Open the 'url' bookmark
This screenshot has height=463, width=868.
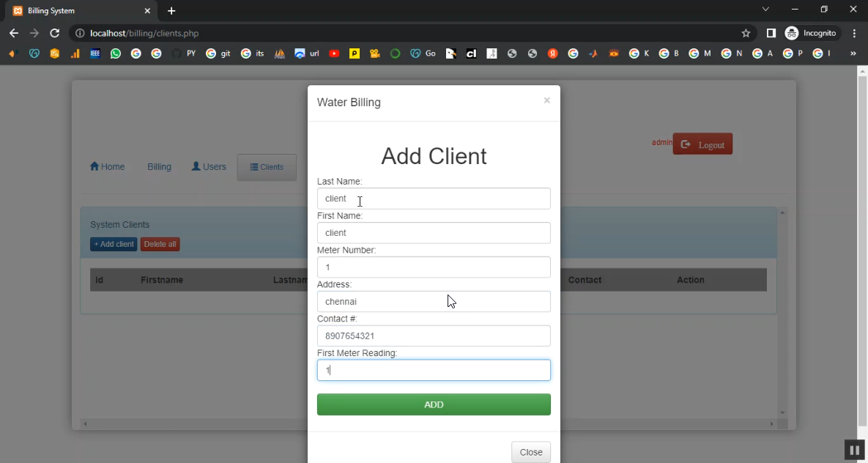[x=307, y=53]
